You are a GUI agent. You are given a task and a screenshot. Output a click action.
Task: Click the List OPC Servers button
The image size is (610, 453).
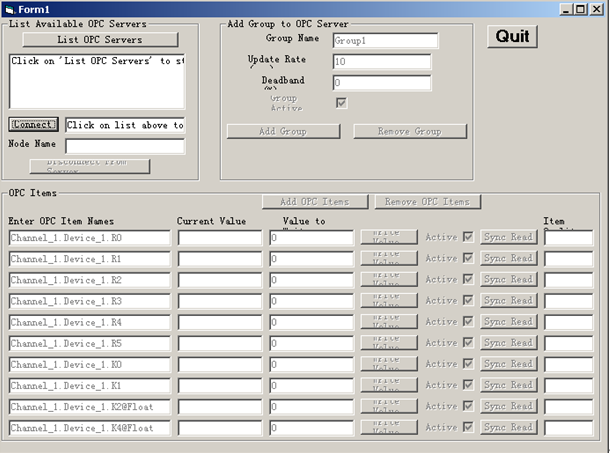pyautogui.click(x=100, y=40)
